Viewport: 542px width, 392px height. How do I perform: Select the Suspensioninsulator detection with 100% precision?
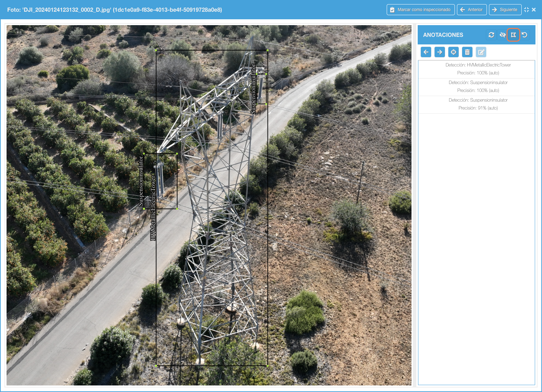[477, 87]
